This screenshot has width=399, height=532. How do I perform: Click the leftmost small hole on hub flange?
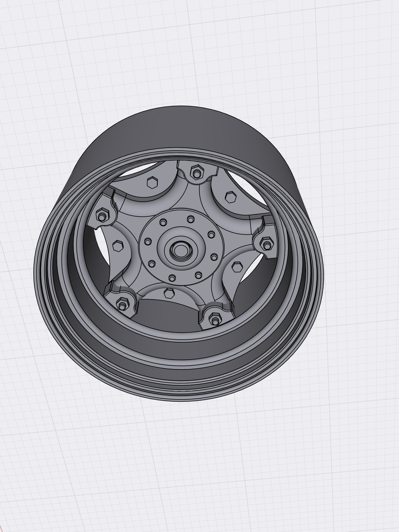pos(148,241)
